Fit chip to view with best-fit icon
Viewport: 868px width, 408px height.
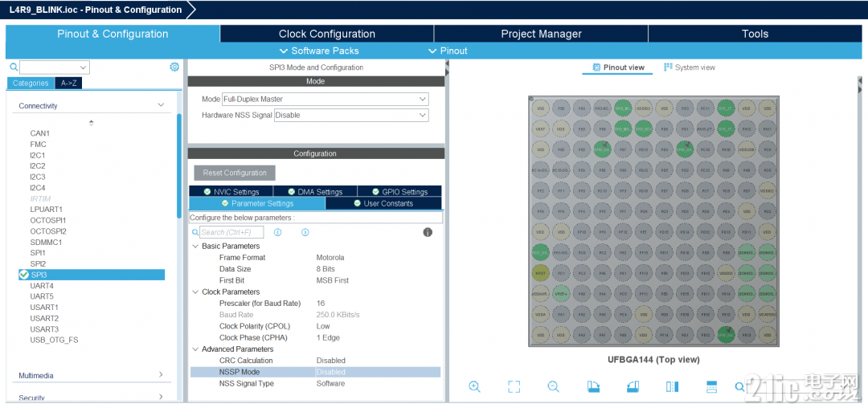click(514, 386)
